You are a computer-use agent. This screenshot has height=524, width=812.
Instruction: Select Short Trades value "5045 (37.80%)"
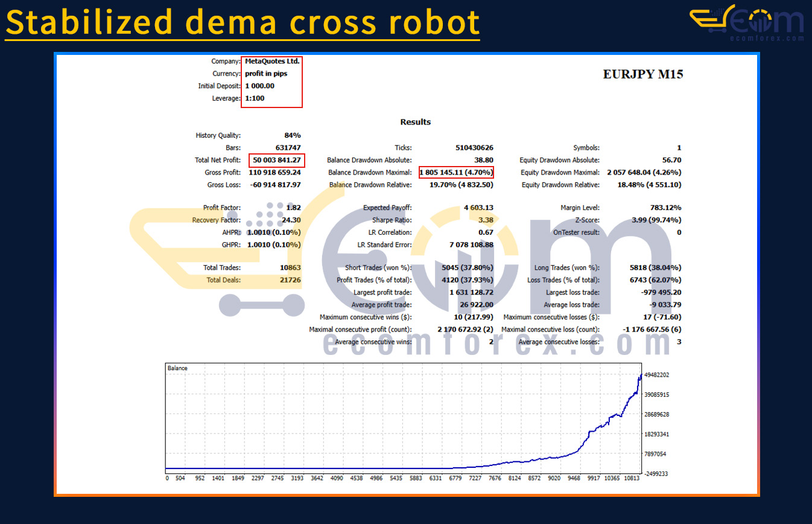468,267
